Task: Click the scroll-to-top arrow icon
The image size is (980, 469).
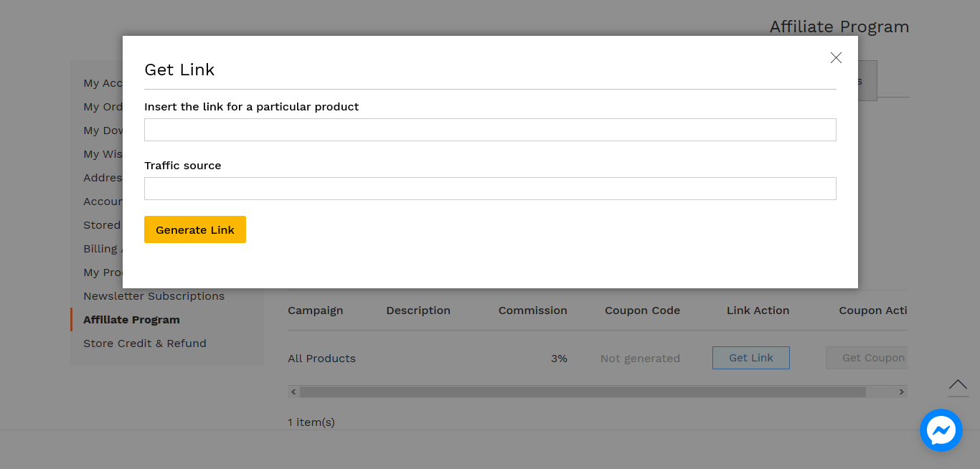Action: coord(958,387)
